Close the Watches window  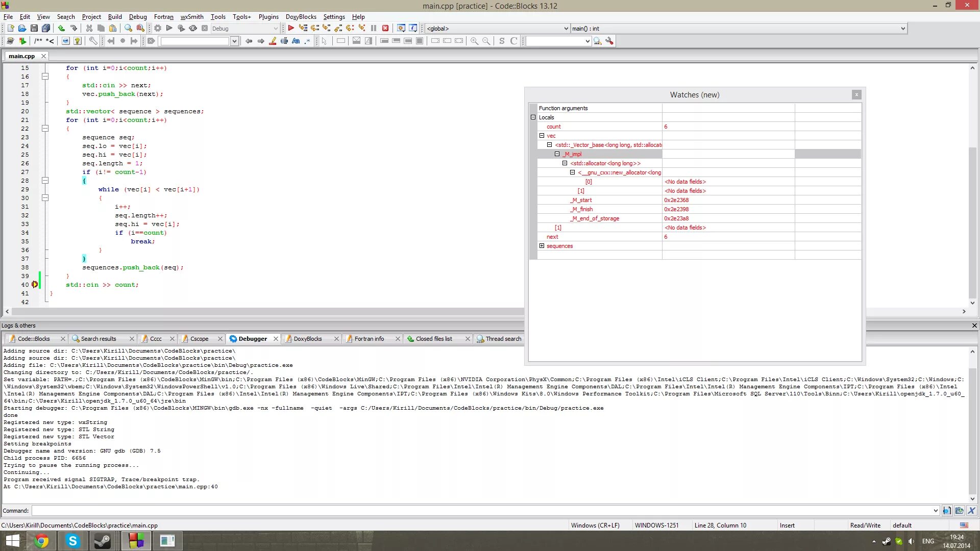pos(856,95)
